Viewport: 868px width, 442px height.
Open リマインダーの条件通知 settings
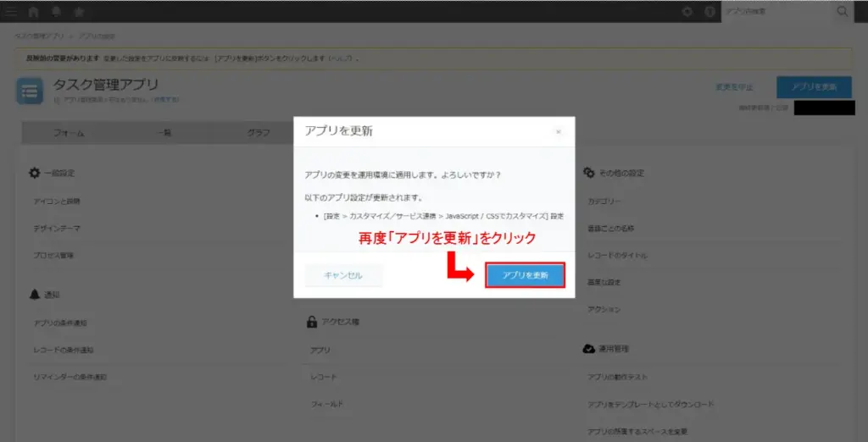pos(70,378)
